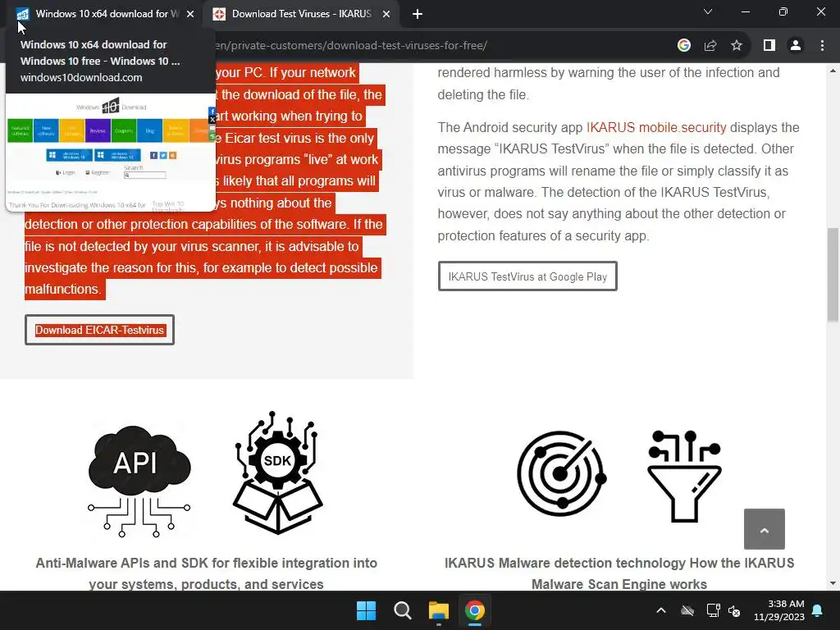Click the OneDrive cloud tray icon
This screenshot has height=630, width=840.
[x=687, y=610]
